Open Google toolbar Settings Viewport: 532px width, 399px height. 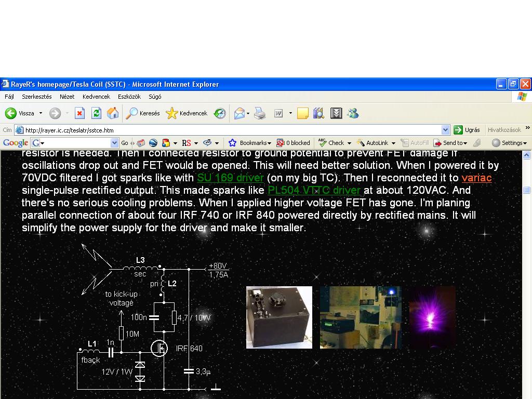(509, 143)
